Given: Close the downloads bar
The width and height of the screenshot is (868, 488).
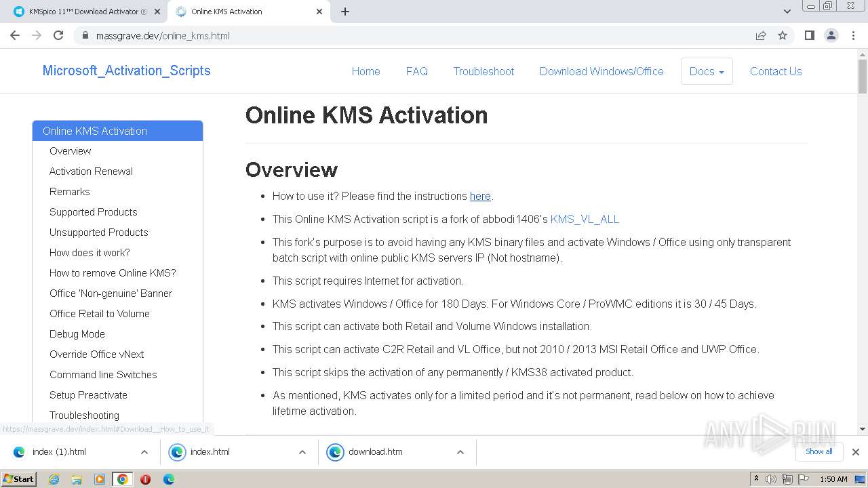Looking at the screenshot, I should click(x=856, y=452).
